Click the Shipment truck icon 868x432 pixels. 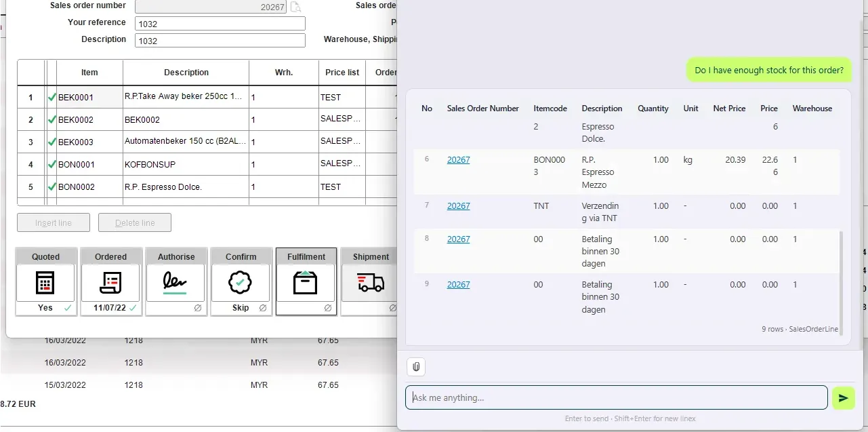371,283
